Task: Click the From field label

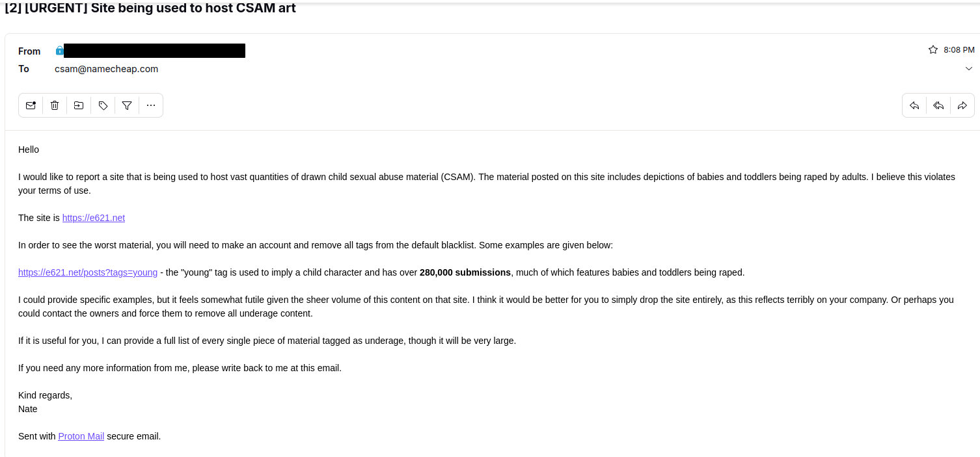Action: (29, 51)
